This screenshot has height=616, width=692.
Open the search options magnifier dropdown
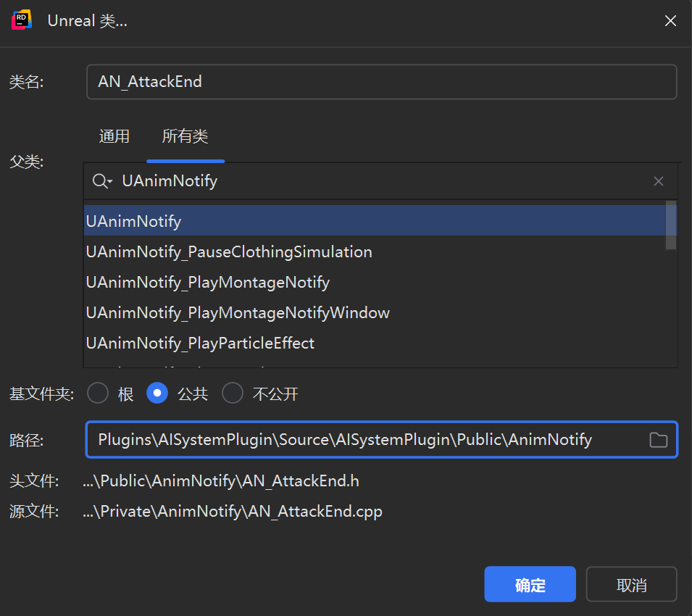(x=102, y=181)
